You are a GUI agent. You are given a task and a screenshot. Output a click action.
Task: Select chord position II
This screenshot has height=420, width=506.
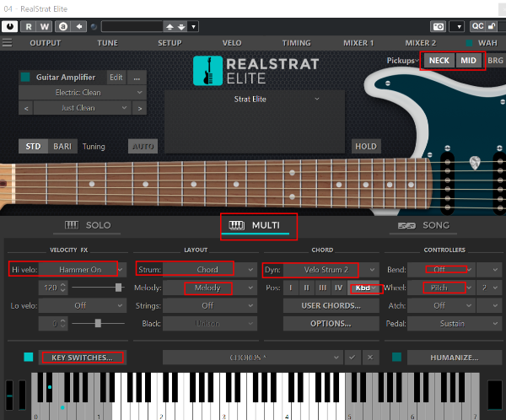coord(307,288)
